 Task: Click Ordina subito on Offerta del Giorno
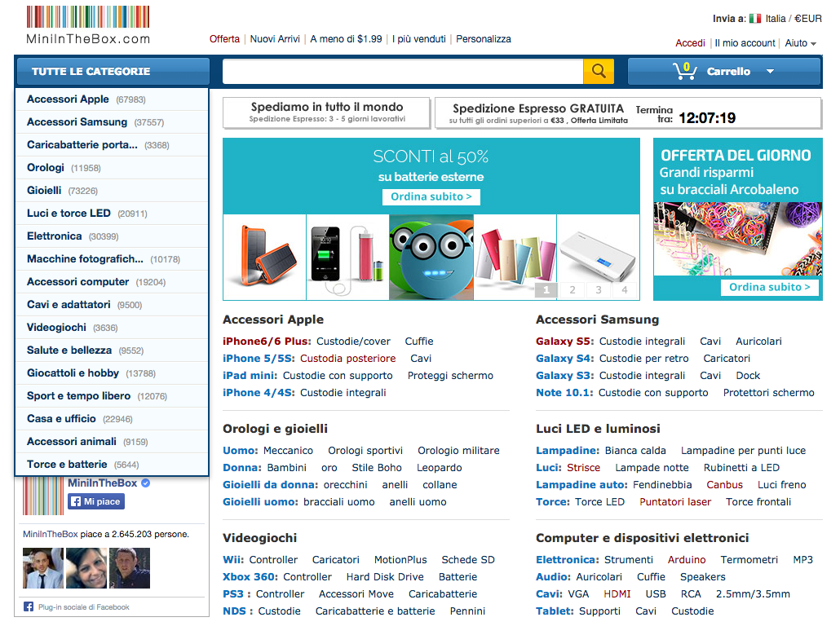(769, 288)
